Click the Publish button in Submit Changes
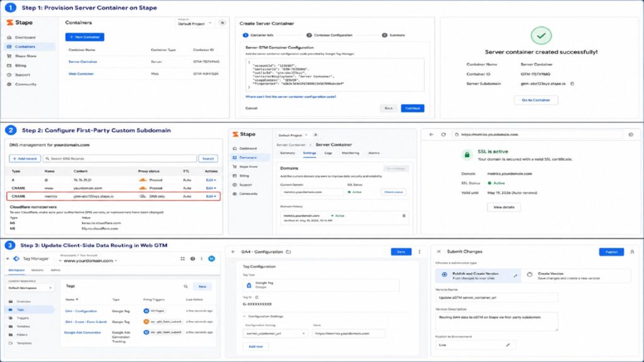This screenshot has height=362, width=644. 611,252
